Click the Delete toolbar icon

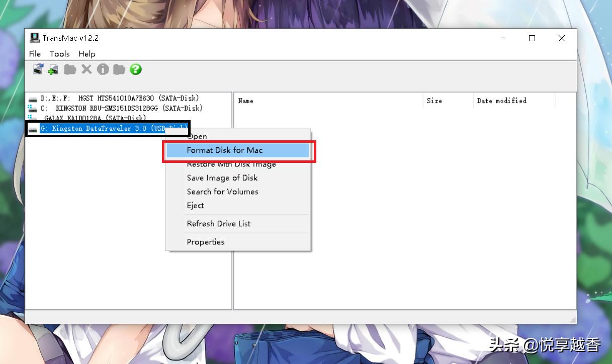coord(86,69)
